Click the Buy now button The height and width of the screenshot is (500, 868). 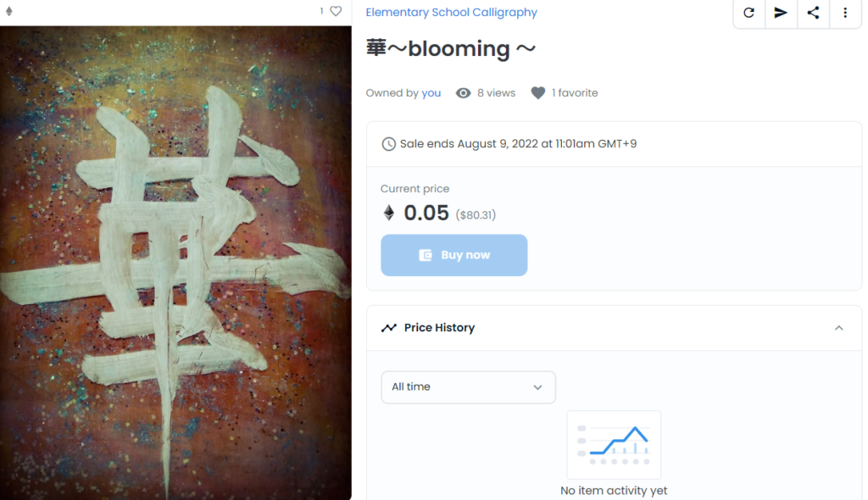pyautogui.click(x=453, y=255)
